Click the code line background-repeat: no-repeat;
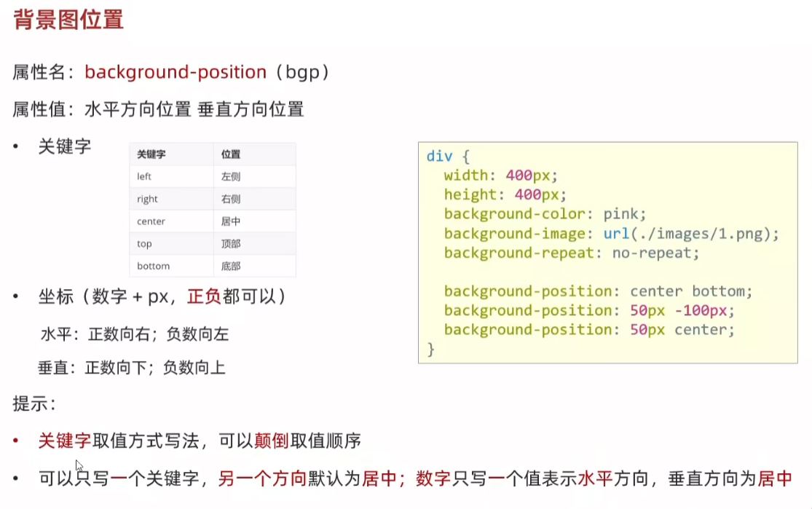This screenshot has height=509, width=812. click(x=572, y=253)
